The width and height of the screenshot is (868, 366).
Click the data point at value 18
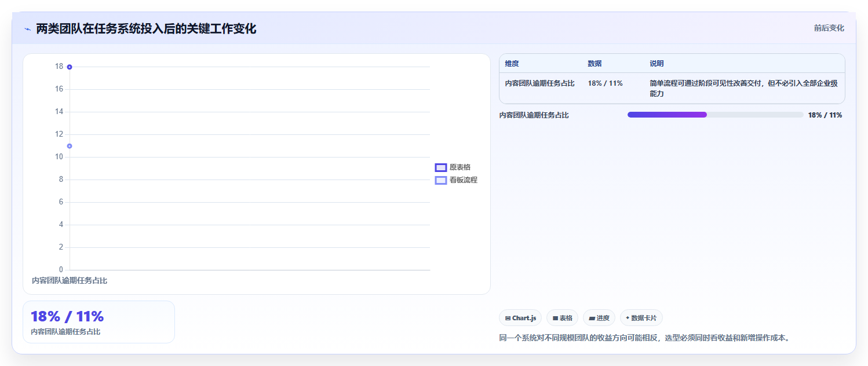point(70,67)
